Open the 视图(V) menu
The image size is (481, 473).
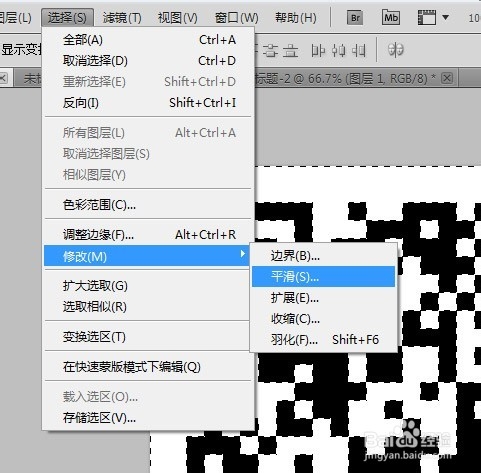click(x=178, y=18)
